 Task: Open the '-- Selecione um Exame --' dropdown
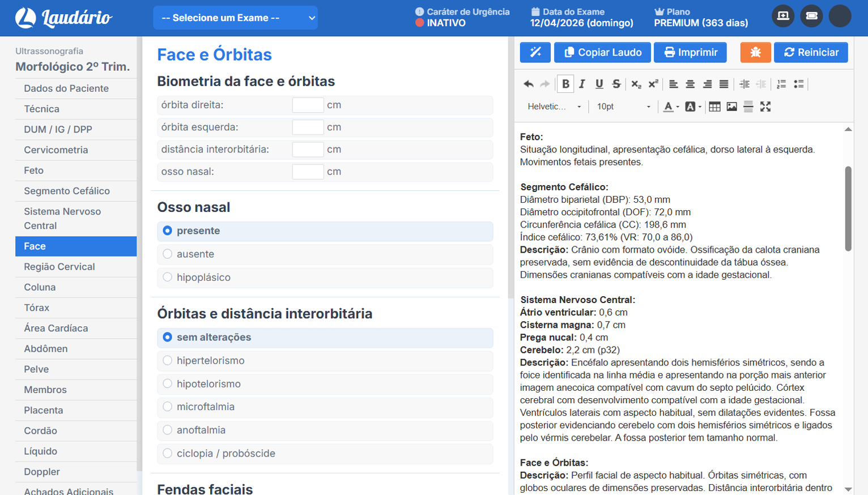235,18
